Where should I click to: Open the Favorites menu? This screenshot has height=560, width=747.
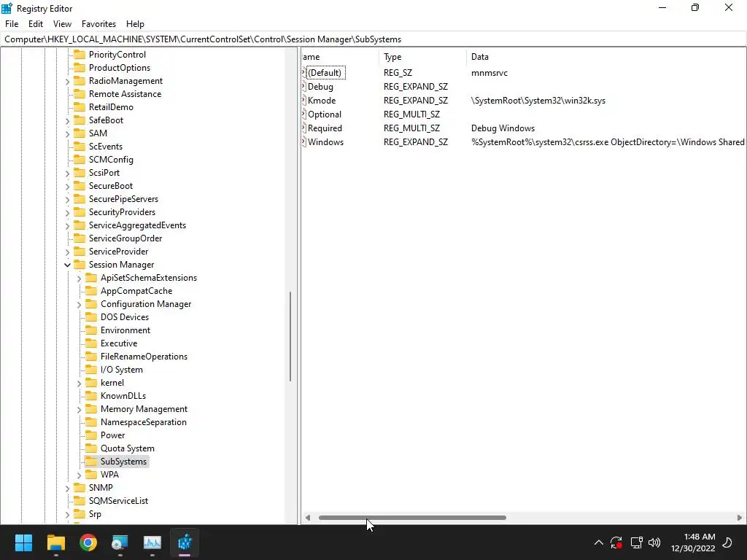point(98,24)
